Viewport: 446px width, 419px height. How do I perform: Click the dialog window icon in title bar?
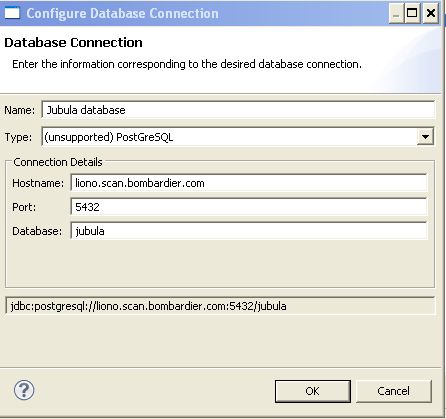tap(12, 13)
